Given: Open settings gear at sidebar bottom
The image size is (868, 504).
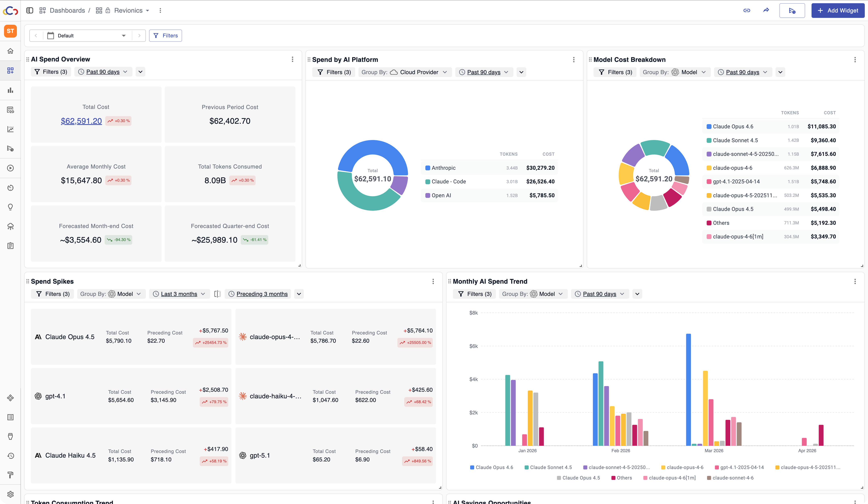Looking at the screenshot, I should [x=10, y=494].
